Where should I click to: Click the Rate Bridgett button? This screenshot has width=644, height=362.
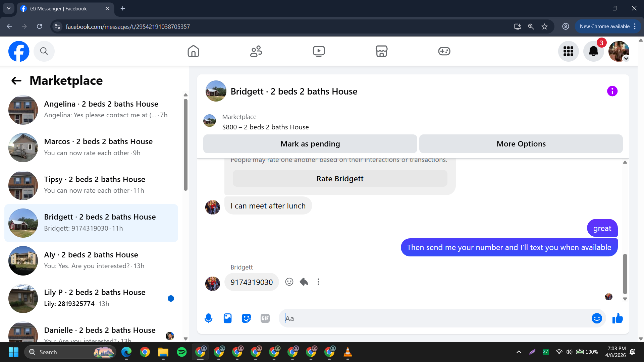click(x=340, y=179)
